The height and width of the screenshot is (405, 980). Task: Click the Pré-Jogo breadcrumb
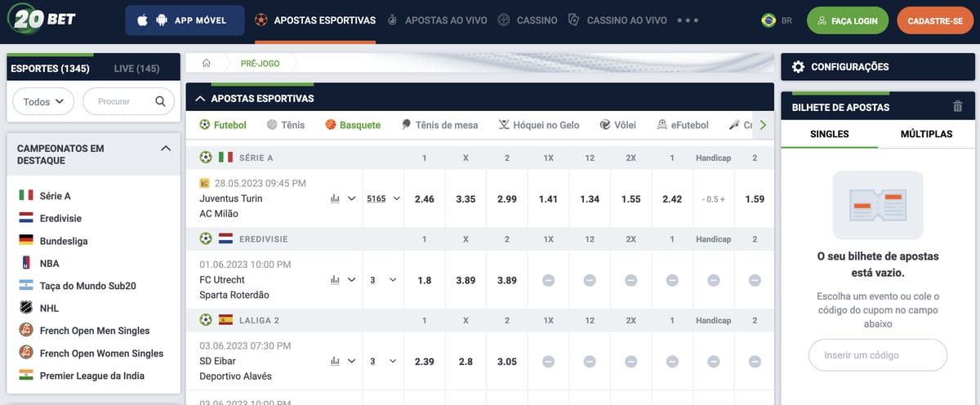[260, 63]
